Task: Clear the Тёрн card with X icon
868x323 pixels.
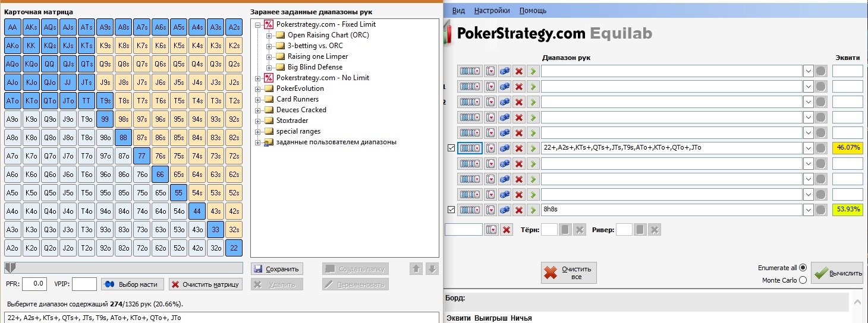Action: pyautogui.click(x=580, y=230)
